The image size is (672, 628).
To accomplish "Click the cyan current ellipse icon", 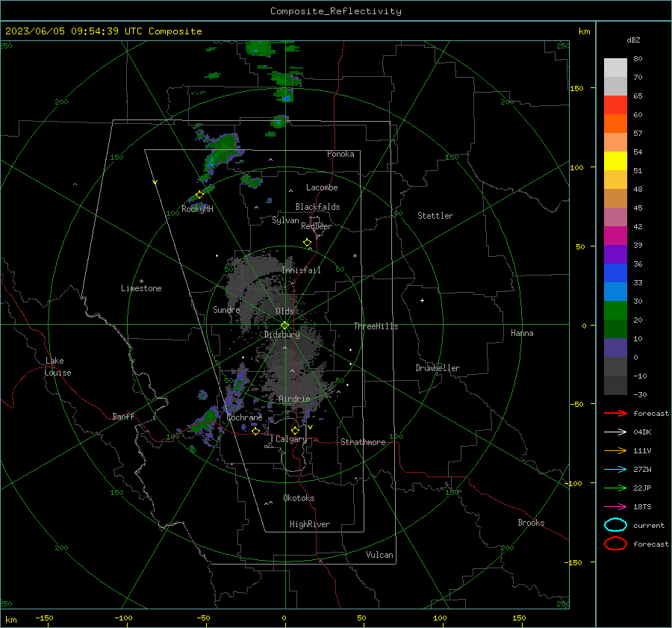I will [x=615, y=525].
